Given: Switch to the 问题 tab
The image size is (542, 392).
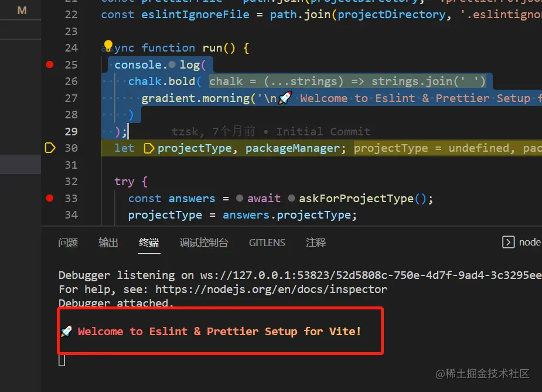Looking at the screenshot, I should click(68, 242).
